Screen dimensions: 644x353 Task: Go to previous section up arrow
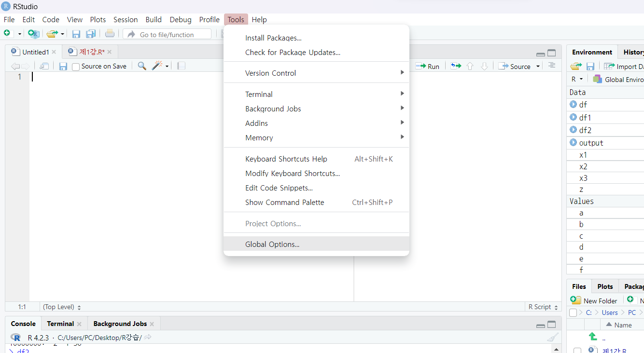point(470,66)
